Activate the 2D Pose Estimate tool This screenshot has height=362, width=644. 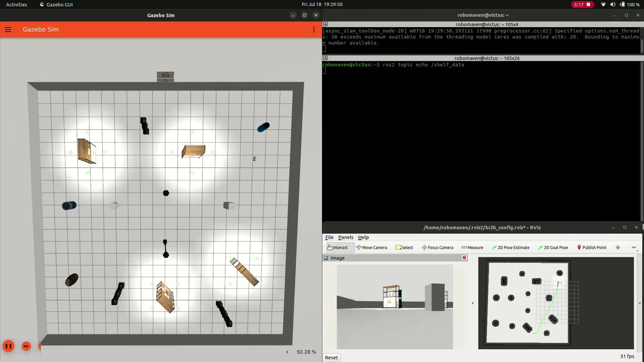510,247
